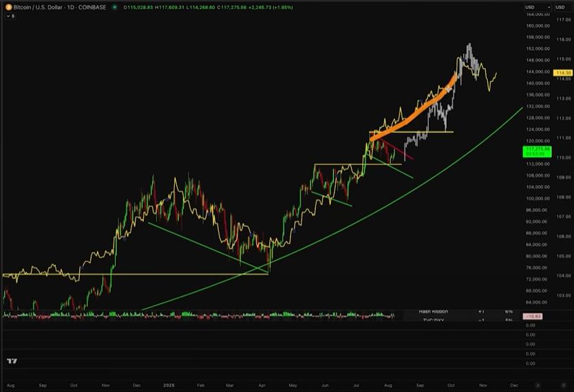This screenshot has height=392, width=574.
Task: Open the rightmost USD scale dropdown
Action: tap(564, 7)
